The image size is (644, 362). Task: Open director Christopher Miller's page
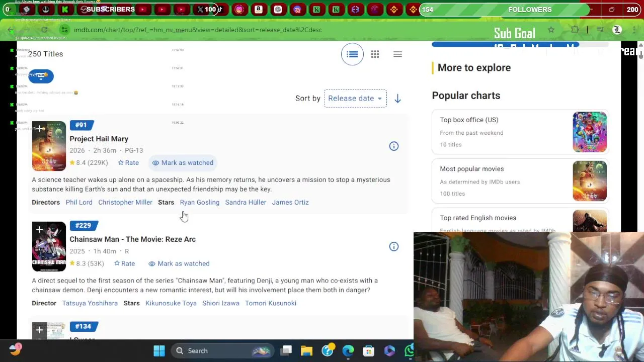[125, 202]
